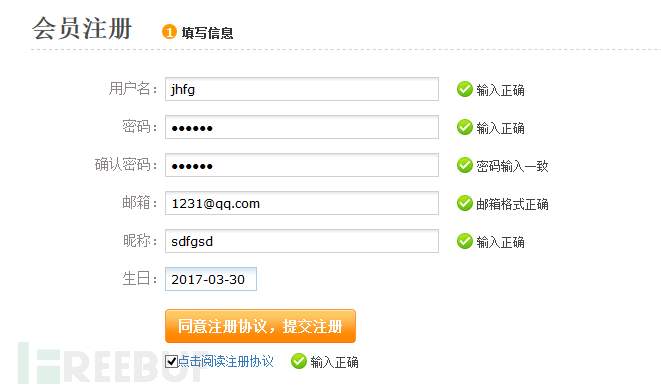Submit with 同意注册协议，提交注册 button
Screen dimensions: 661x391
click(x=261, y=326)
